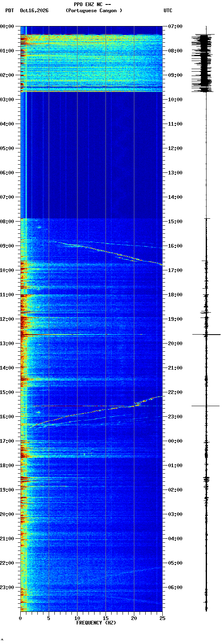The height and width of the screenshot is (644, 224).
Task: Click the UTC axis label '19:00'
Action: click(175, 319)
